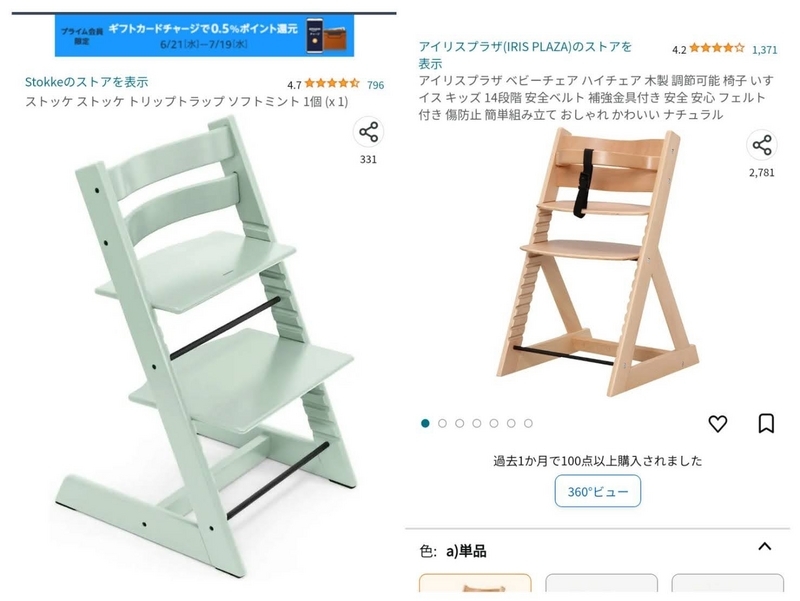Collapse the color options section chevron
The image size is (800, 601).
point(764,547)
